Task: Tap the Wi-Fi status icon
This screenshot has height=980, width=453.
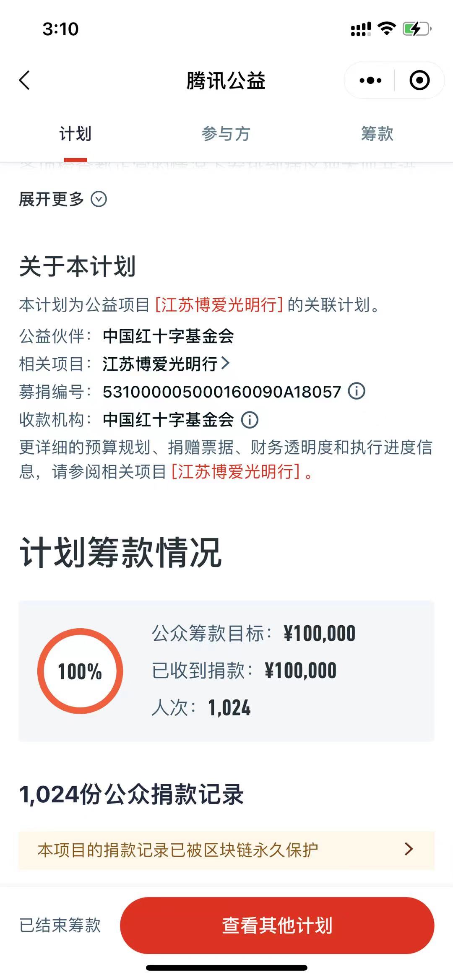Action: 386,29
